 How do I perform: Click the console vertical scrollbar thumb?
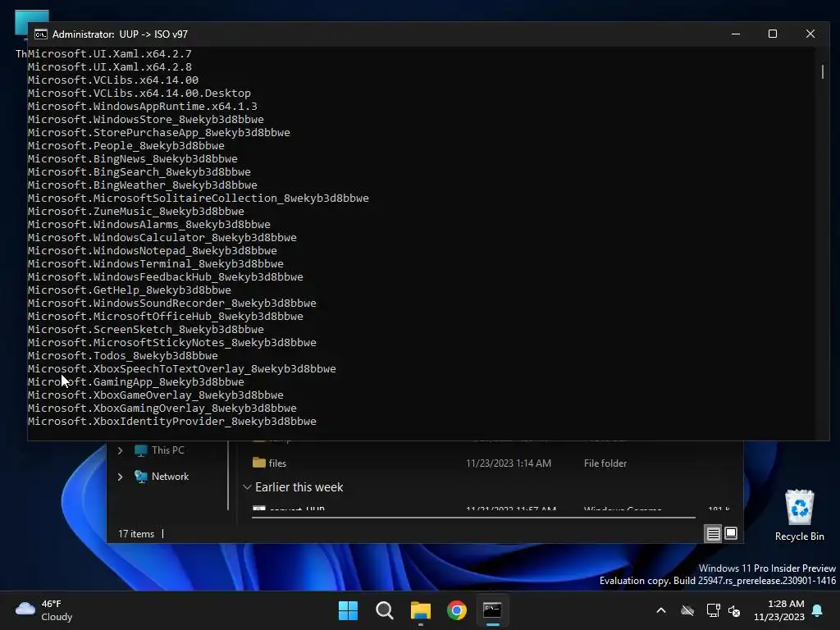coord(823,71)
